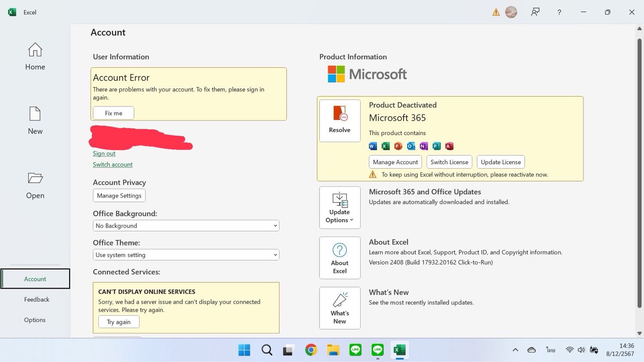Click the Switch License button
Viewport: 644px width, 362px height.
click(x=450, y=162)
